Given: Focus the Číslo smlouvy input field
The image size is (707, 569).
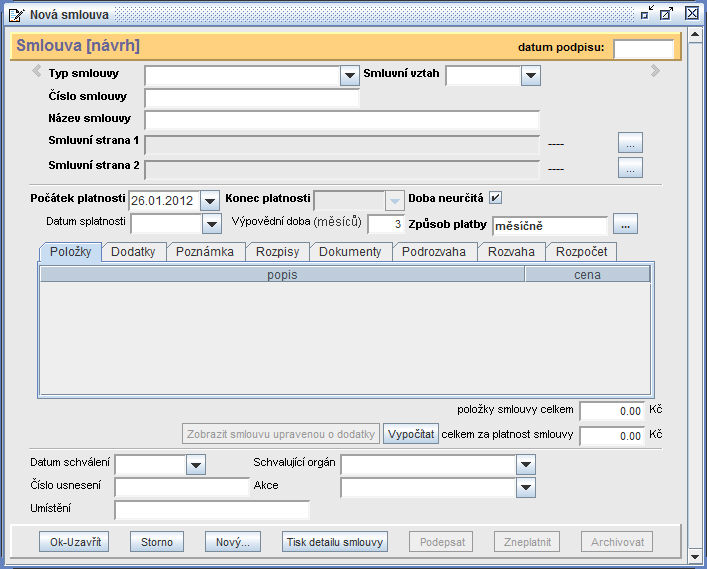Looking at the screenshot, I should pos(252,97).
